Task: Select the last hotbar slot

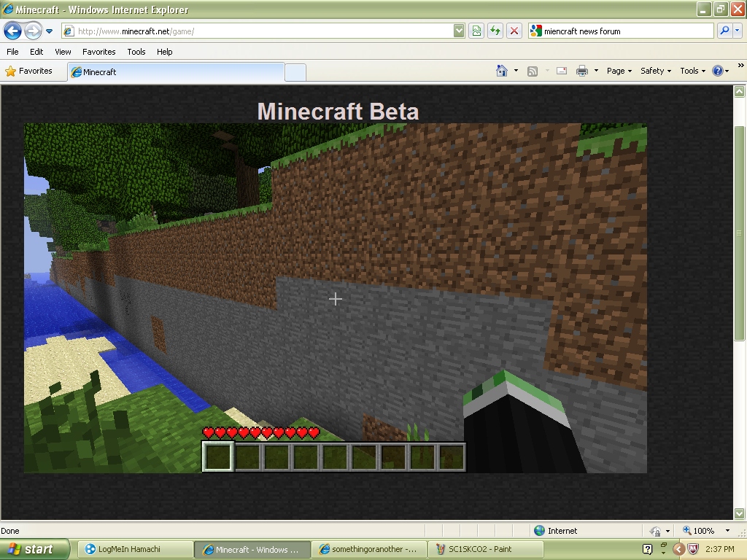Action: point(451,456)
